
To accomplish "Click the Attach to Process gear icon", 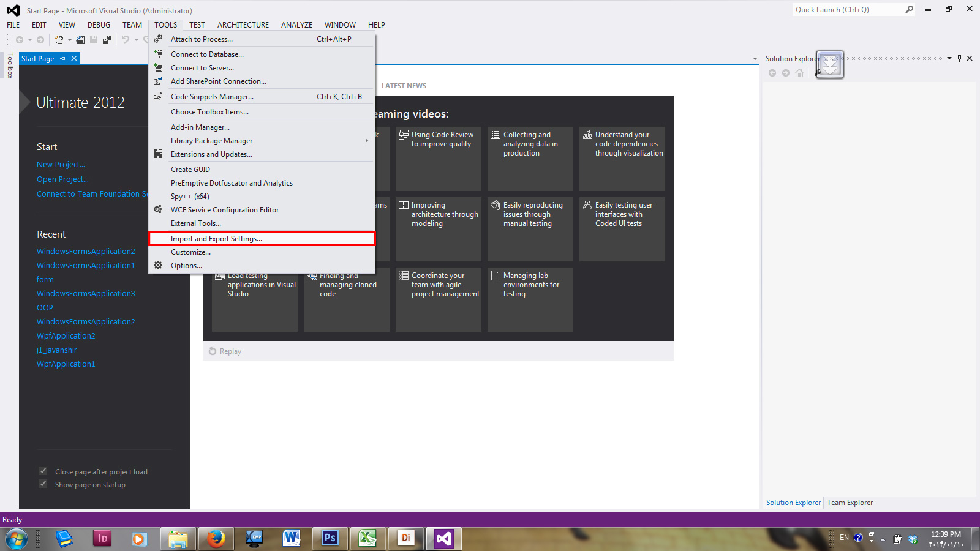I will pyautogui.click(x=158, y=39).
